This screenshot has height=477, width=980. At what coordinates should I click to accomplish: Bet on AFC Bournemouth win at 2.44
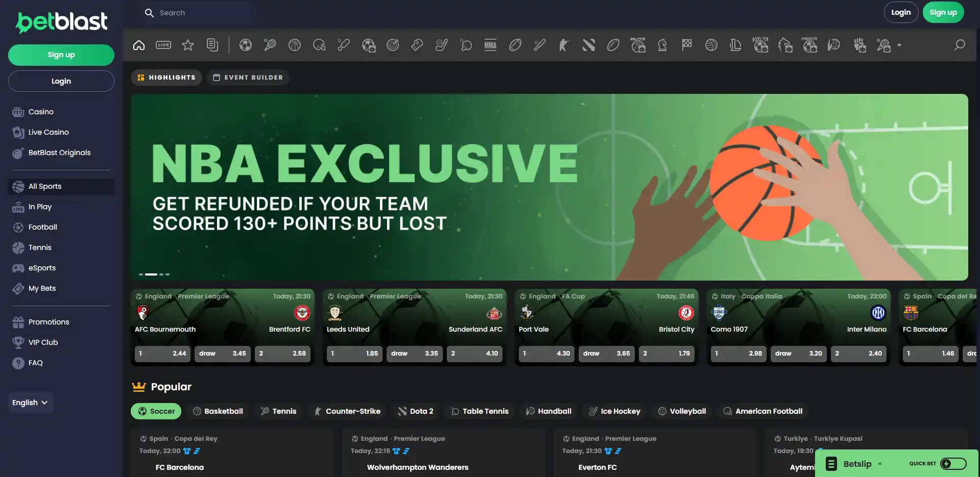(163, 354)
